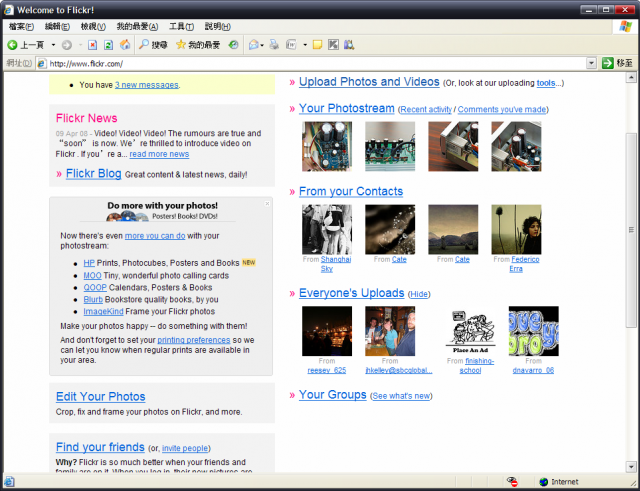Open the 我的最愛(A) menu
The height and width of the screenshot is (491, 640).
click(137, 27)
